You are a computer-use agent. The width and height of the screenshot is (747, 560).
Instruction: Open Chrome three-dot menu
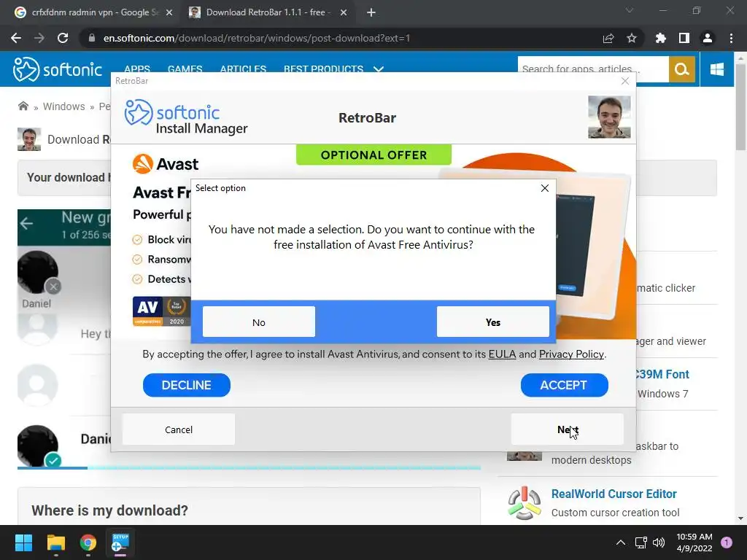click(731, 38)
